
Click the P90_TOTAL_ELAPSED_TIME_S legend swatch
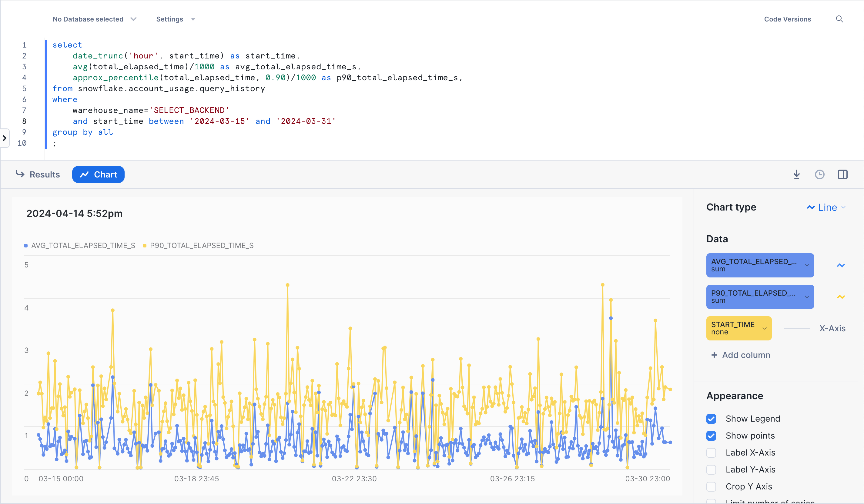point(145,246)
